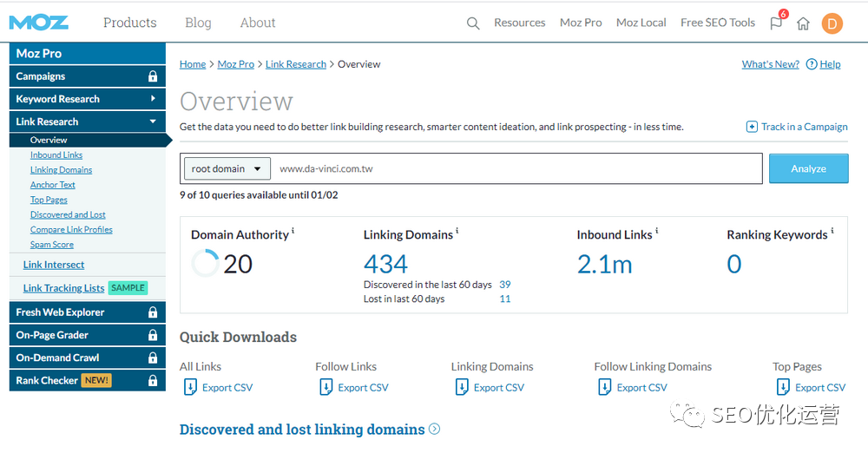Open the Blog menu item

point(198,23)
